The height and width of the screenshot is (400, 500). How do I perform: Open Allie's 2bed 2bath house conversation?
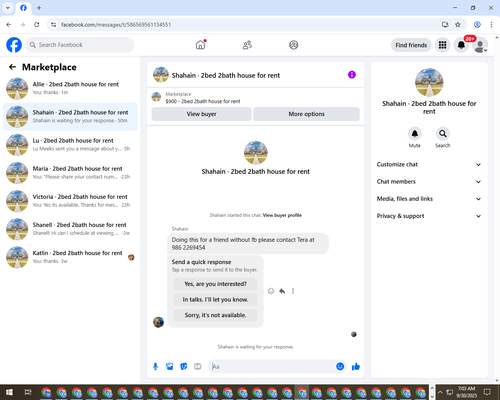[70, 88]
